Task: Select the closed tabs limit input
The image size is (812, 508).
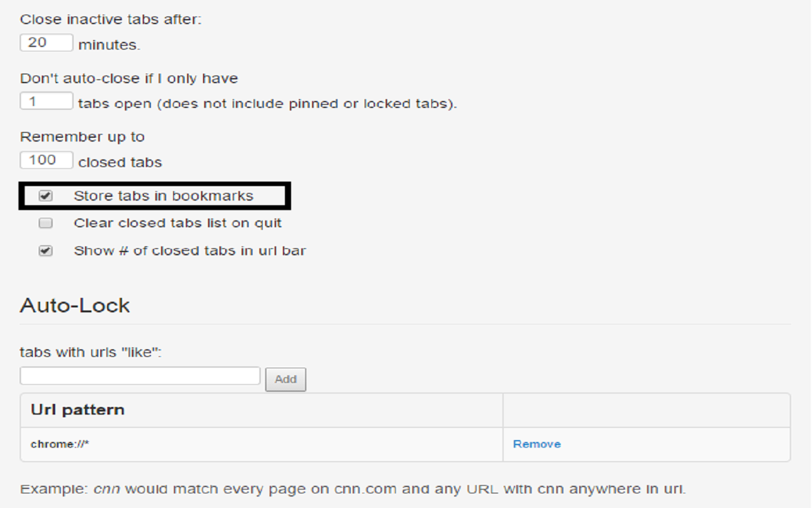Action: (46, 160)
